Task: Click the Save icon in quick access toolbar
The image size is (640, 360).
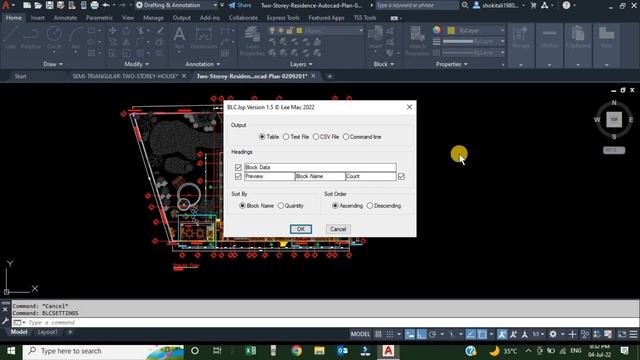Action: click(49, 5)
